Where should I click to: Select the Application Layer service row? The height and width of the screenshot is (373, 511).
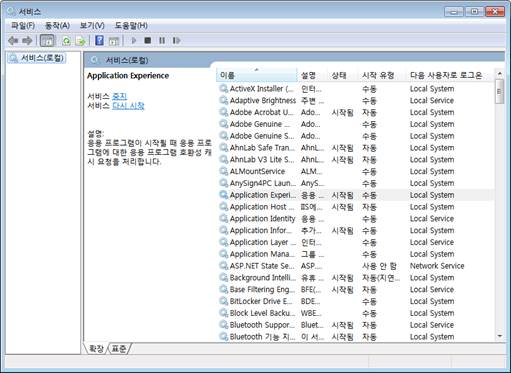point(355,242)
